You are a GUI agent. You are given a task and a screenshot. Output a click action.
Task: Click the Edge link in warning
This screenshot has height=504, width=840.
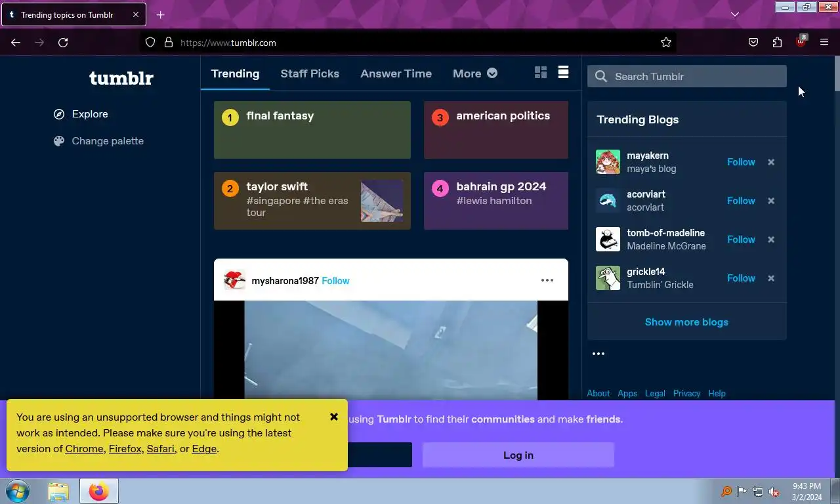(x=204, y=449)
